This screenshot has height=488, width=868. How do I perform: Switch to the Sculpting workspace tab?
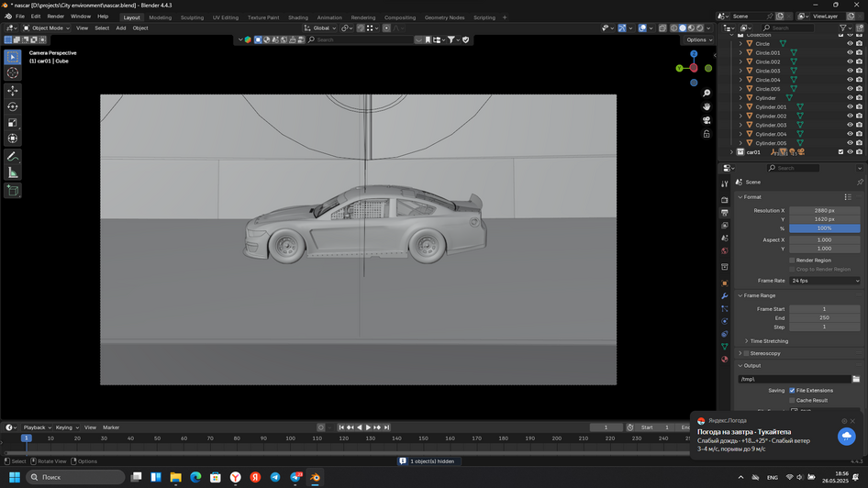point(192,17)
